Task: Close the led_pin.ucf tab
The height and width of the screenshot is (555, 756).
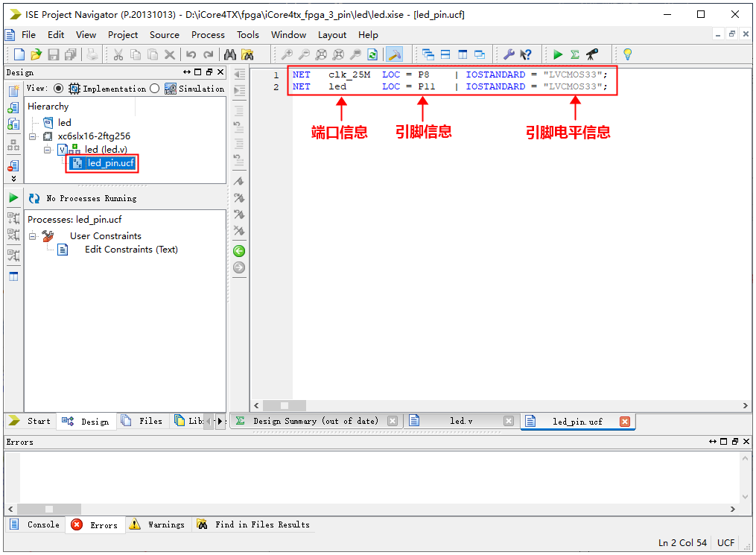Action: [625, 422]
